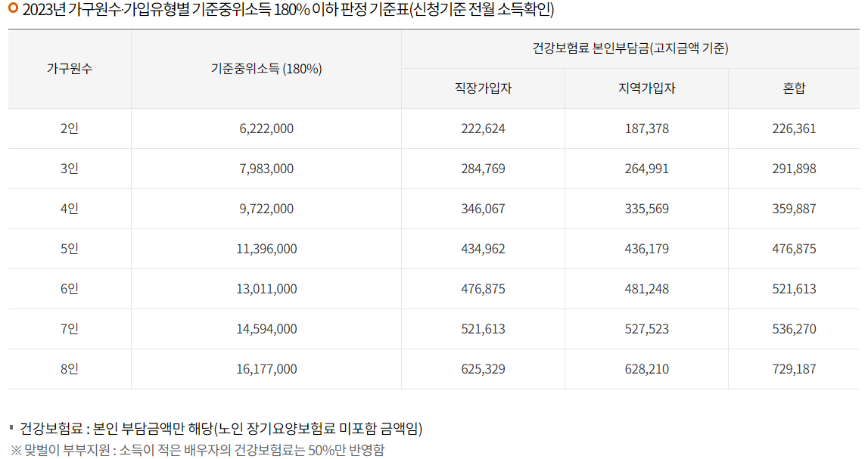Viewport: 868px width, 459px height.
Task: Select the 222,624 cell in 2인 row
Action: (x=484, y=129)
